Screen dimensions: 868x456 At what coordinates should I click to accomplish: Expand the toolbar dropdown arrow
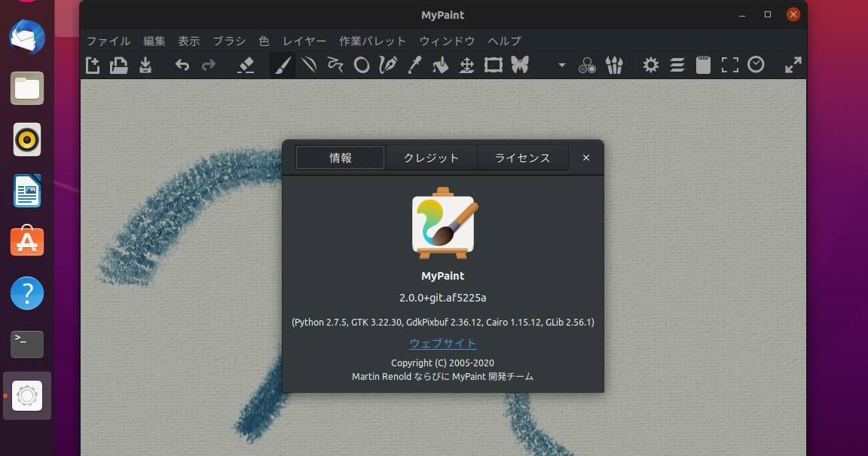coord(561,65)
